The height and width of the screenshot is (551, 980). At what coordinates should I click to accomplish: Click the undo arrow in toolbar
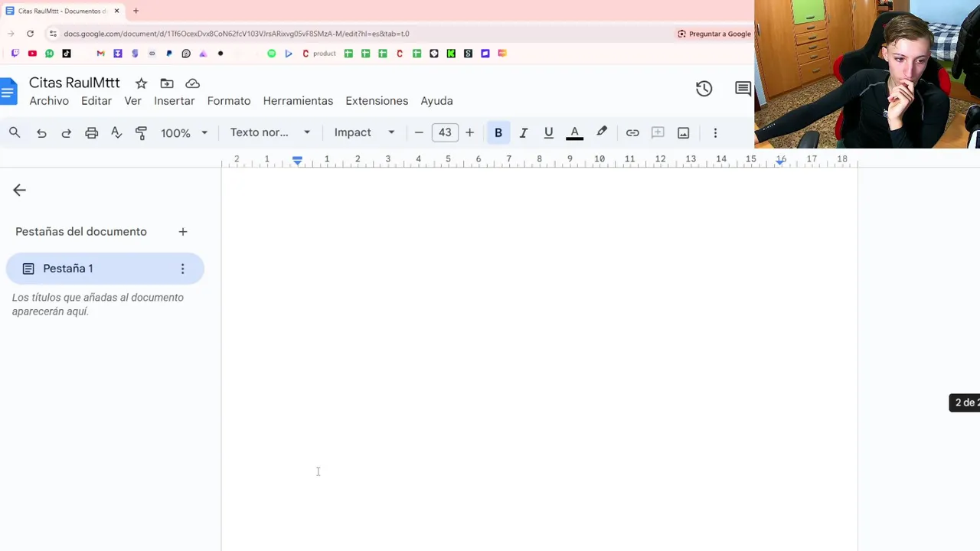pos(41,133)
